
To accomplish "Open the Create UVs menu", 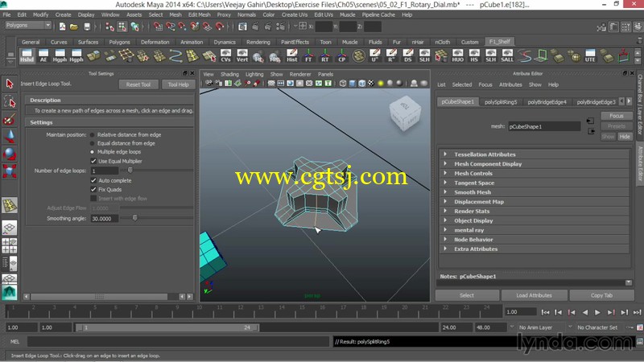I will coord(295,14).
